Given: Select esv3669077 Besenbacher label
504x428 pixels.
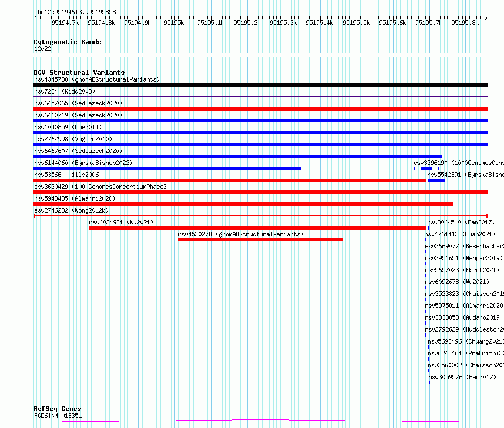Looking at the screenshot, I should [464, 246].
